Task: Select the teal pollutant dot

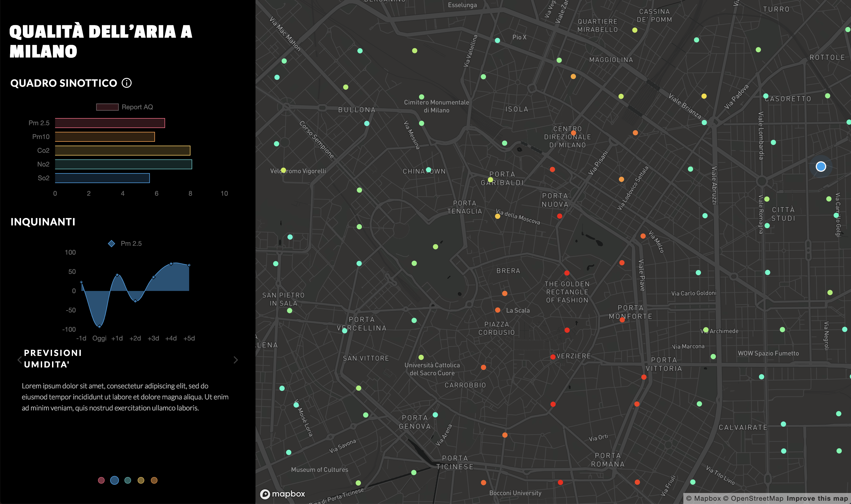Action: 128,480
